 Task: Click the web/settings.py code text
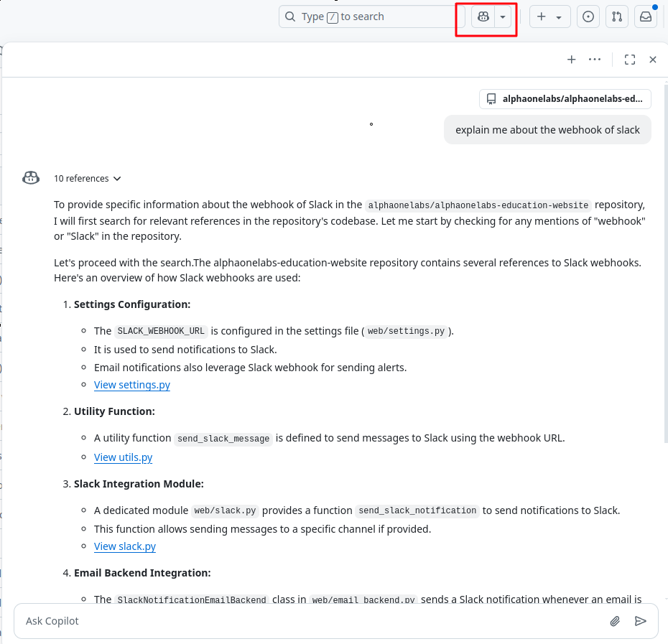(406, 331)
